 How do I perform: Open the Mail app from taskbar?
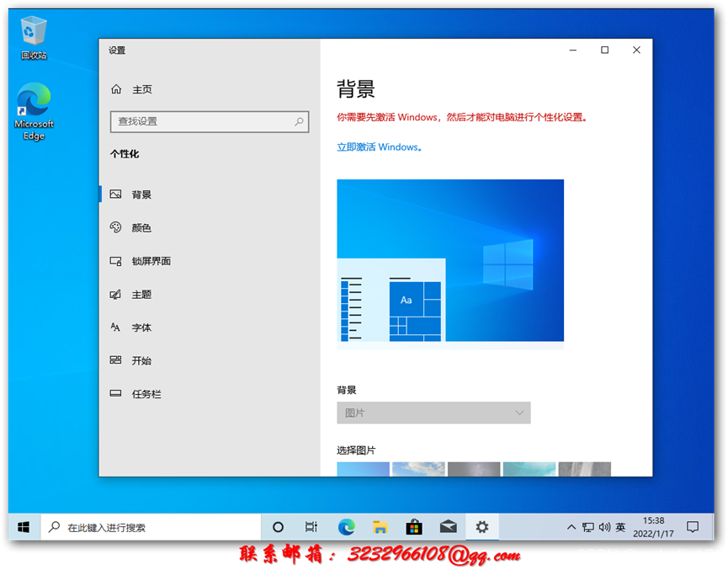[448, 527]
